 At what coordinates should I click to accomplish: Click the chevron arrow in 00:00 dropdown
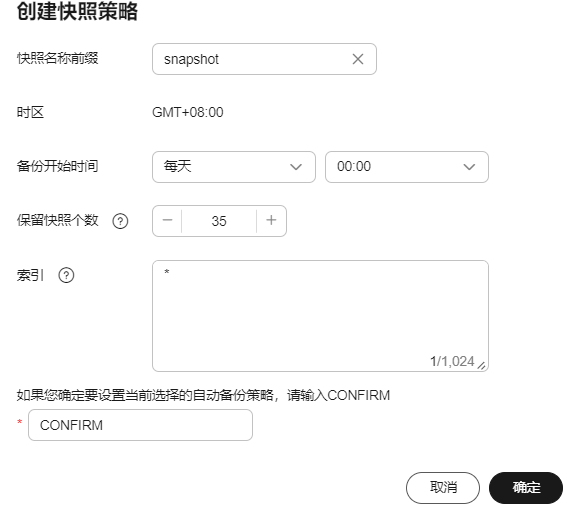click(469, 167)
